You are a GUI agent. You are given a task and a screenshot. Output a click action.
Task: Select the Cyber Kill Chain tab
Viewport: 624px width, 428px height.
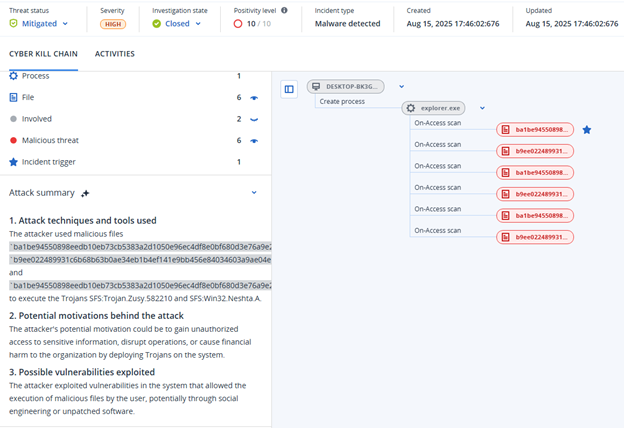coord(42,54)
